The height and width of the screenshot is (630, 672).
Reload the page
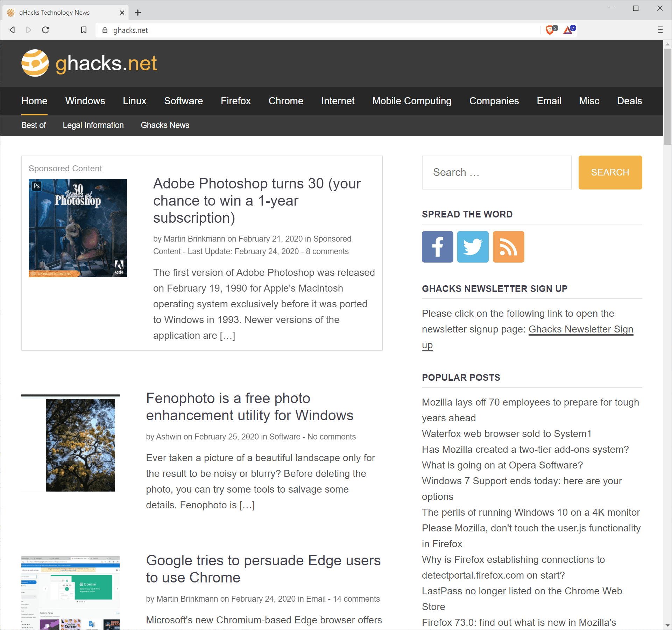pyautogui.click(x=45, y=30)
